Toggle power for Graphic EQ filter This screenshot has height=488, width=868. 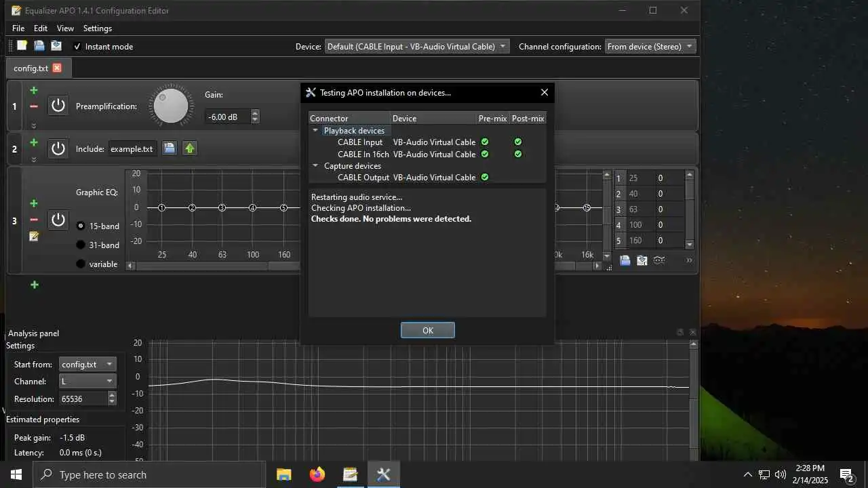coord(58,220)
